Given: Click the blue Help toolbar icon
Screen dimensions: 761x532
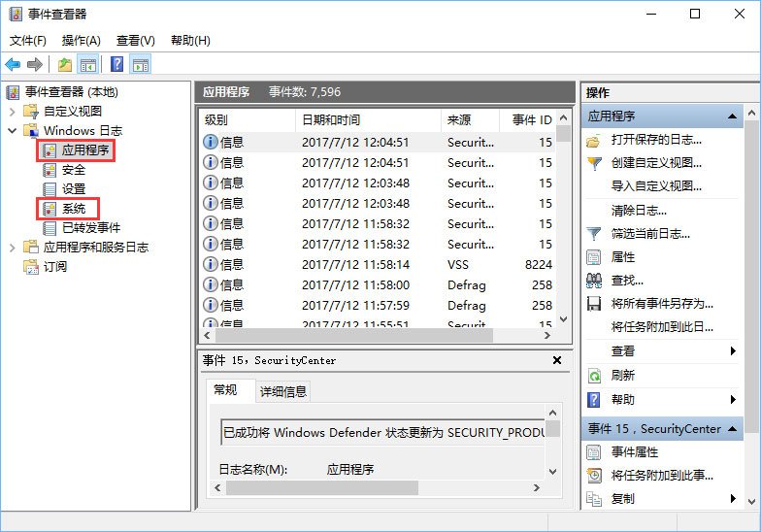Looking at the screenshot, I should (116, 65).
